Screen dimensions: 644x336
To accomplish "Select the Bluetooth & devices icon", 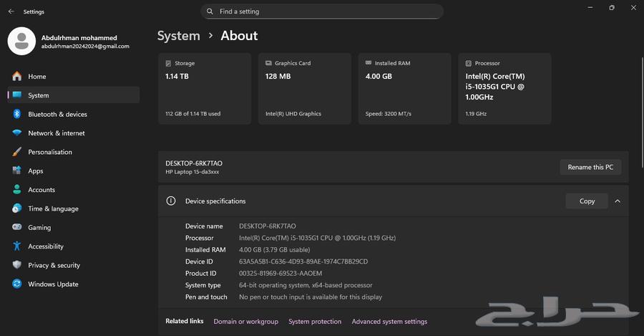I will (16, 114).
